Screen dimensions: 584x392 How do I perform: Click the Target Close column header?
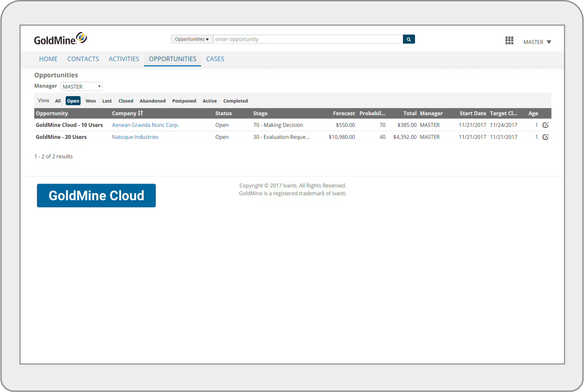pos(504,113)
